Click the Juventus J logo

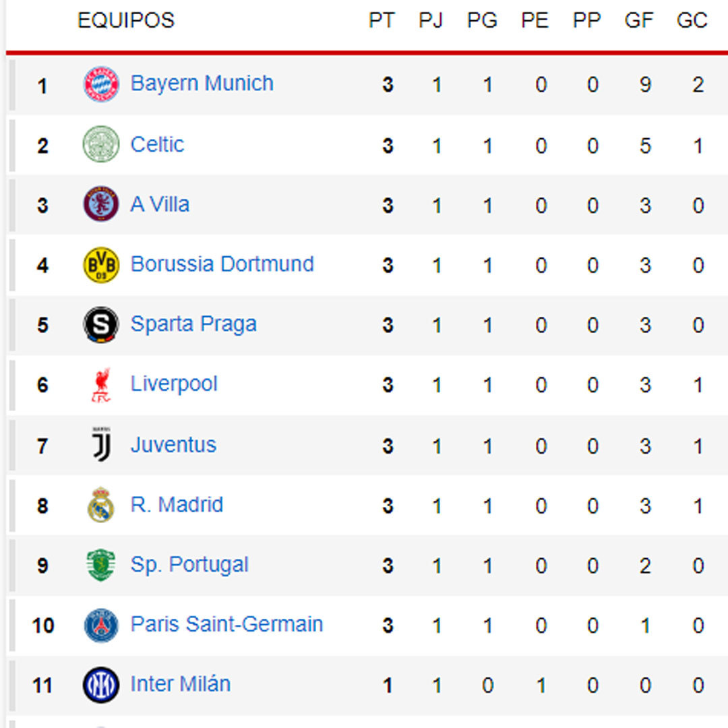[101, 444]
